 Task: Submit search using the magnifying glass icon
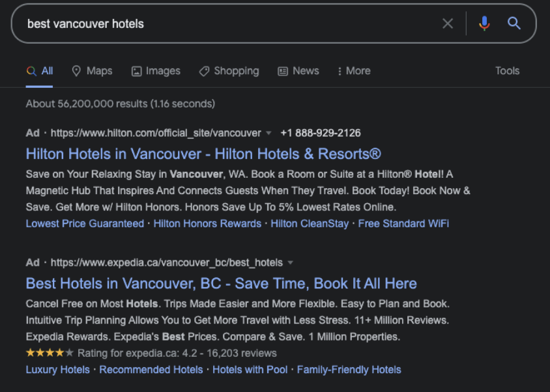click(x=514, y=24)
